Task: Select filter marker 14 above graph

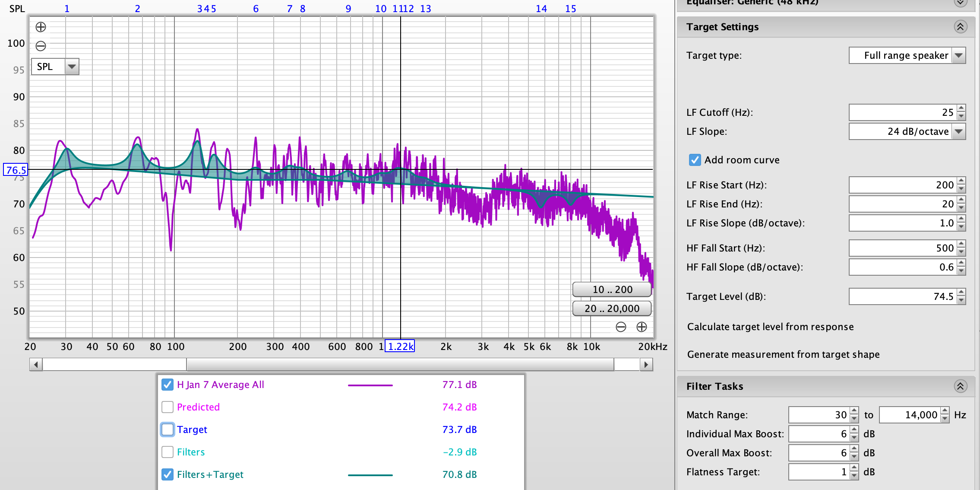Action: [x=541, y=9]
